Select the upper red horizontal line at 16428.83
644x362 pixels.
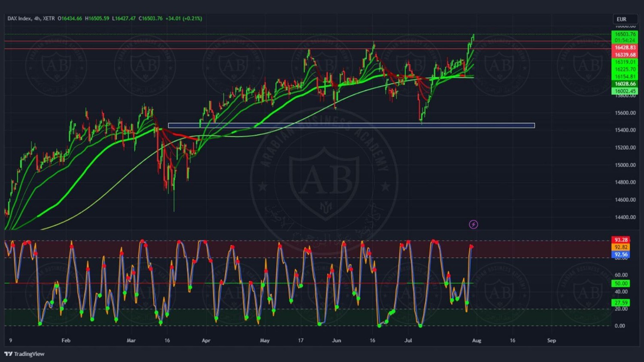[307, 41]
